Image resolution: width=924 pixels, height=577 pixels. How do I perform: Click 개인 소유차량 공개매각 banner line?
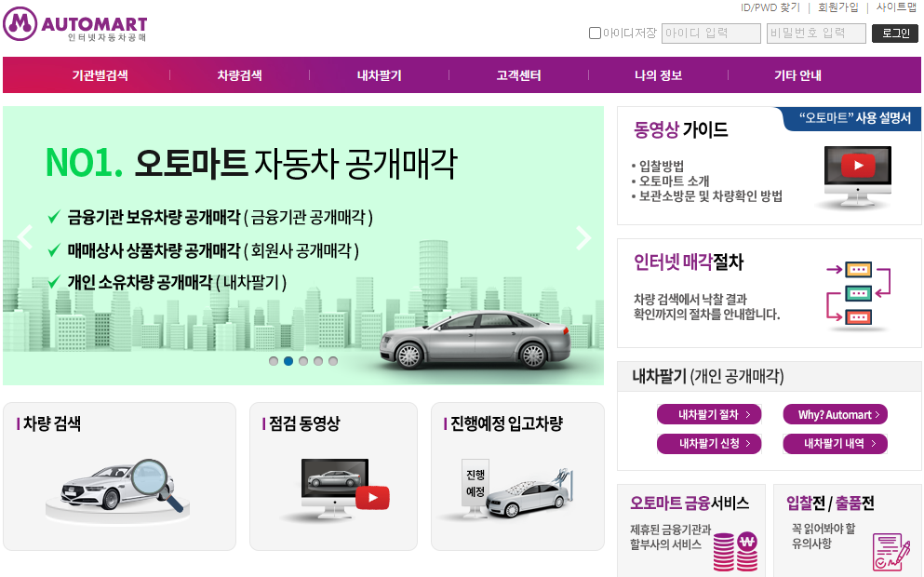click(x=177, y=282)
